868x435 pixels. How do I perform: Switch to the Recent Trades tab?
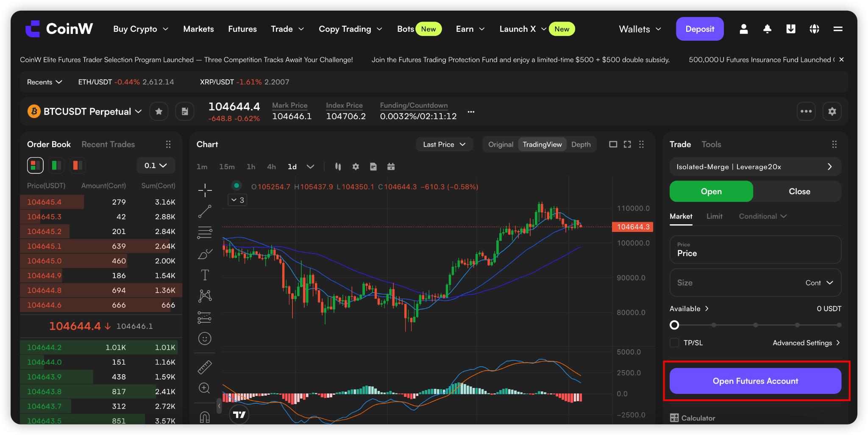click(x=108, y=145)
